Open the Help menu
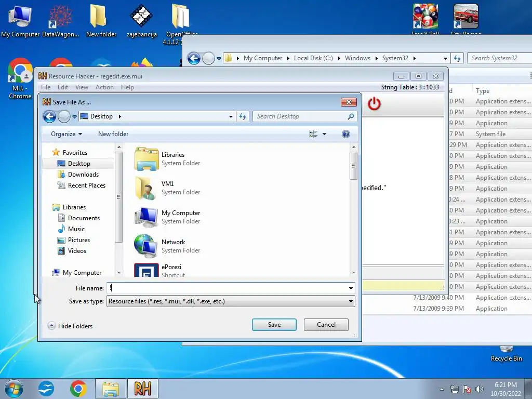The image size is (532, 399). click(128, 87)
